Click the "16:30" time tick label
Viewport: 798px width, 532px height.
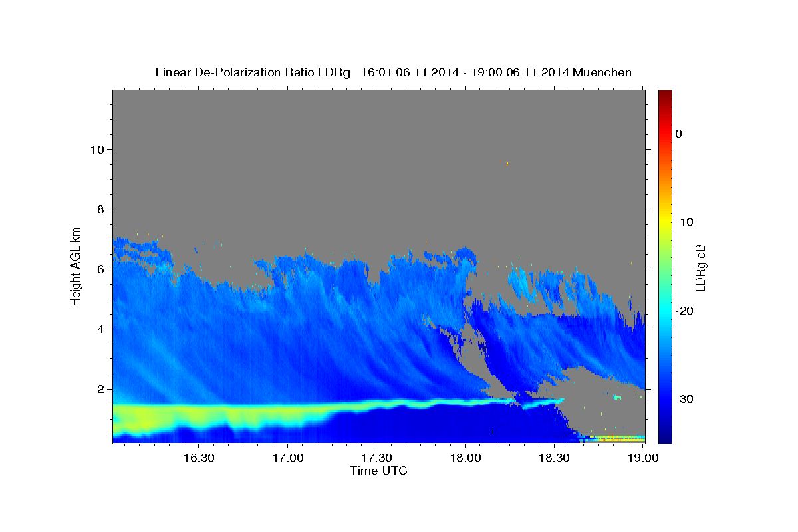tap(198, 458)
